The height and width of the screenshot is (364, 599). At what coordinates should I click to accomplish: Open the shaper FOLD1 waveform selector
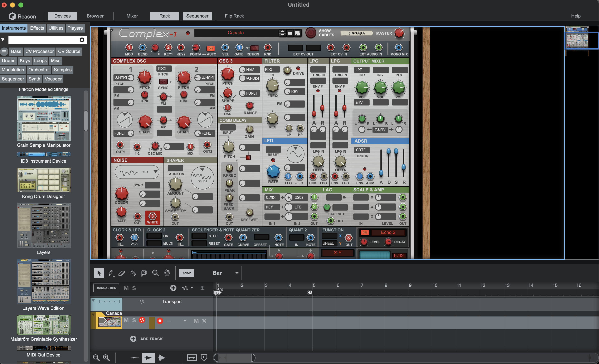coord(202,178)
